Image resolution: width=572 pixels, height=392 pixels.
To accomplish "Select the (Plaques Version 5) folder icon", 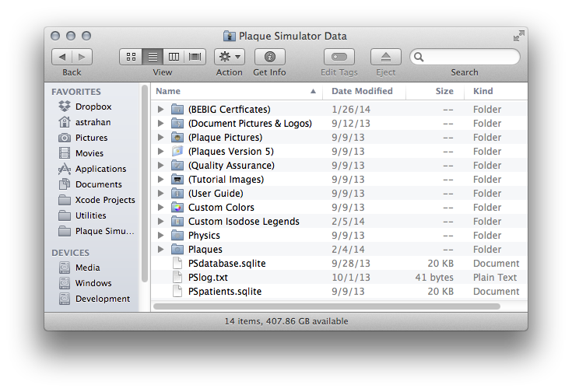I will 177,151.
